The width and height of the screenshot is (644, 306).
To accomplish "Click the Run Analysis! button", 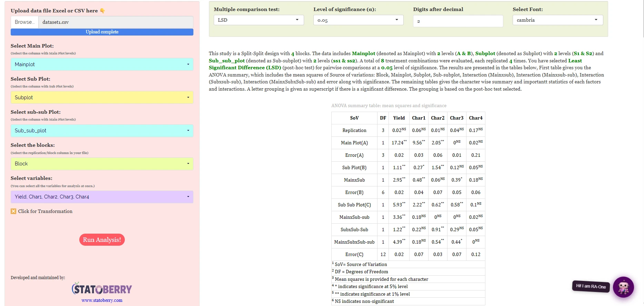I will [102, 240].
